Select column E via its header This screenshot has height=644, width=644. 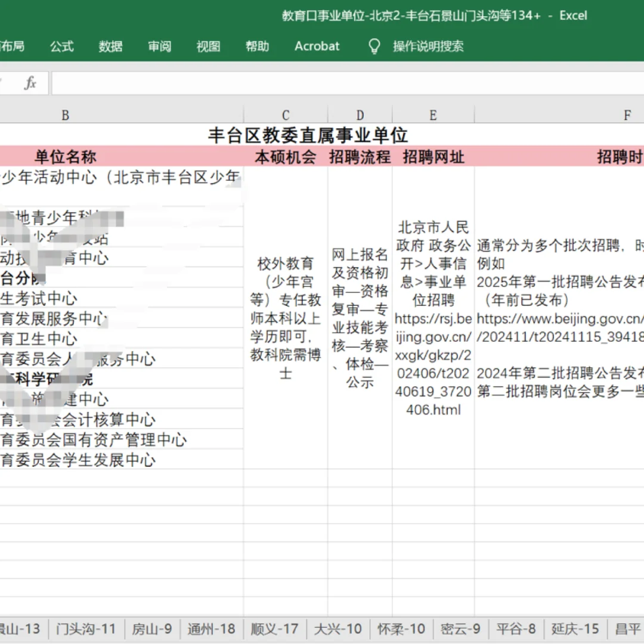(433, 114)
